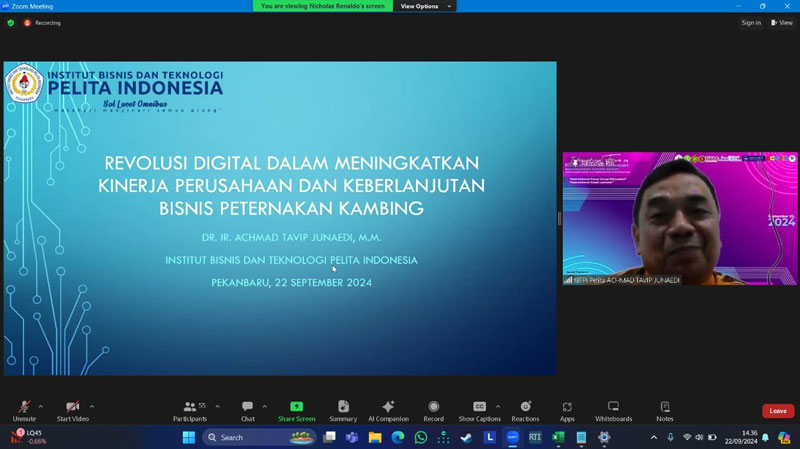Click the View layout menu
The height and width of the screenshot is (449, 800).
[781, 23]
